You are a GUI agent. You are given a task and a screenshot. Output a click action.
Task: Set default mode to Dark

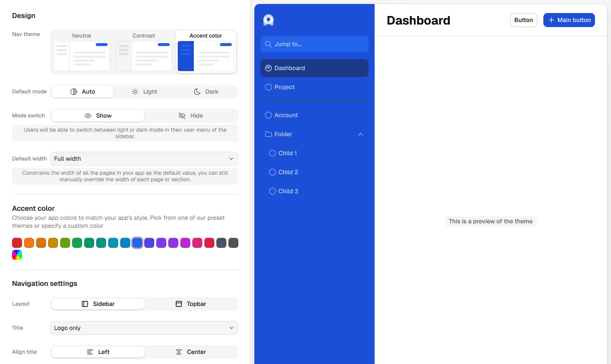[x=206, y=92]
